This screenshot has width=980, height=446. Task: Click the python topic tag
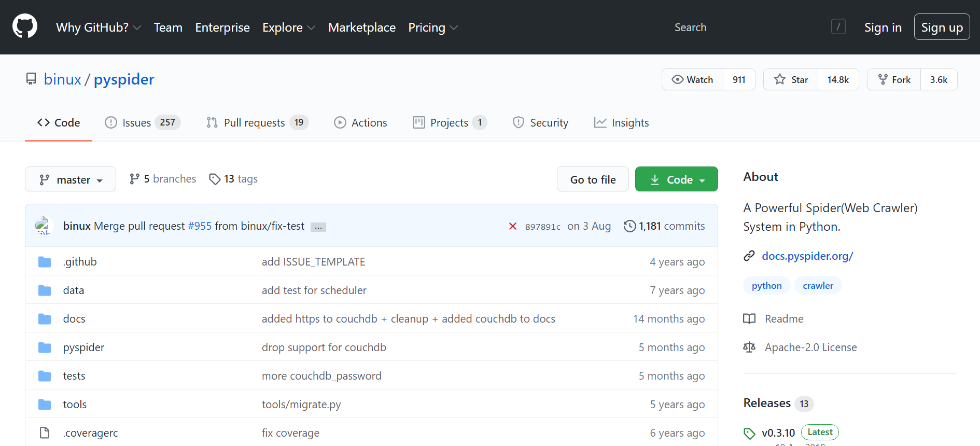coord(766,285)
